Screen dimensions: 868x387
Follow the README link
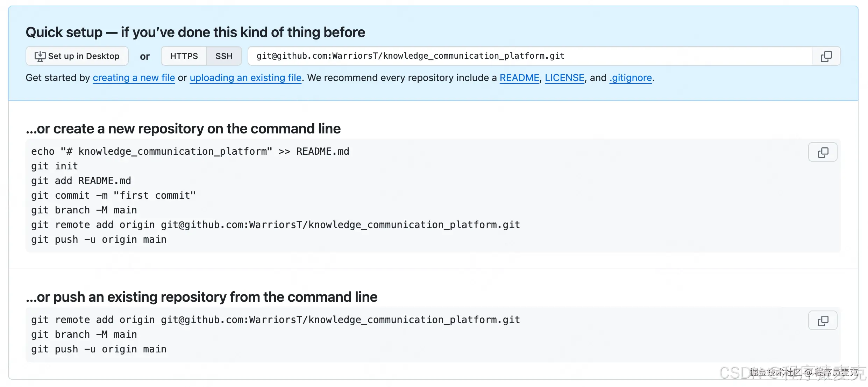(x=519, y=78)
